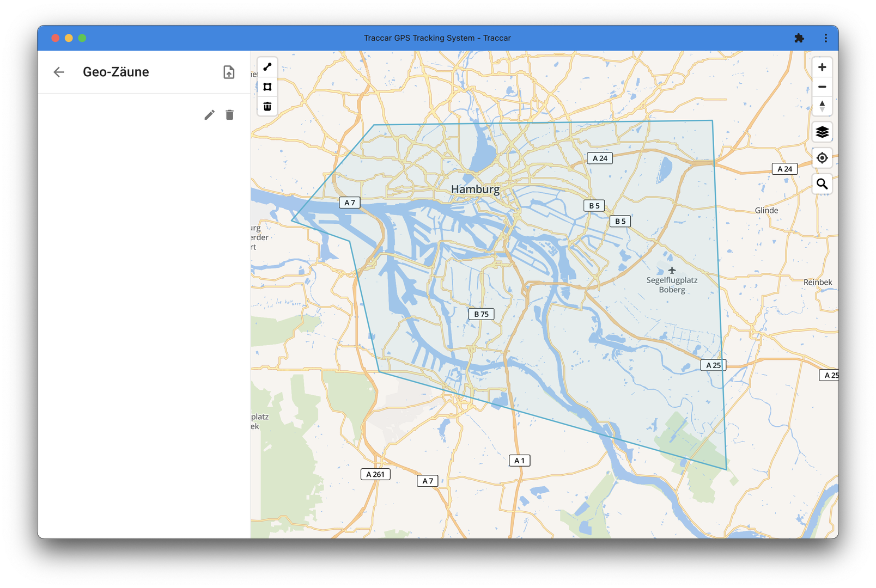Screen dimensions: 876x588
Task: Delete the geofence list item
Action: tap(229, 115)
